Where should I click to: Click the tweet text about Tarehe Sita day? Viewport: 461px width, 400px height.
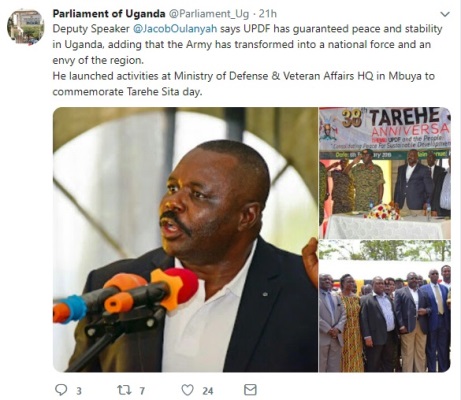[x=127, y=92]
